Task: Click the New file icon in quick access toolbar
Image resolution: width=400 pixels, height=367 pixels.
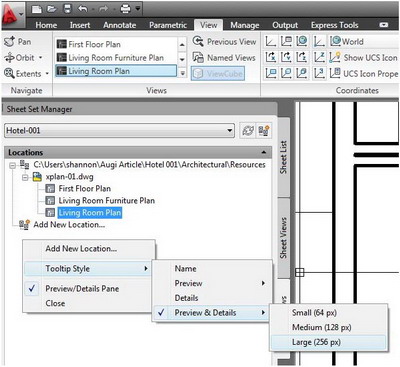Action: coord(37,9)
